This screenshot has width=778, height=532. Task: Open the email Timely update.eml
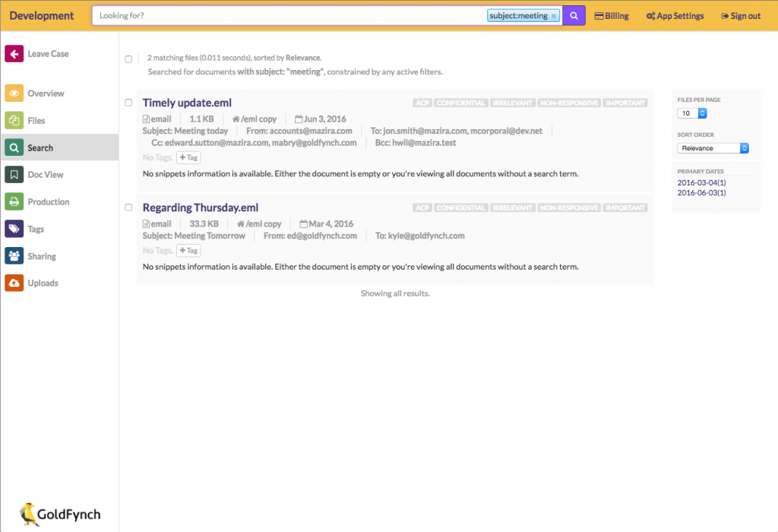[187, 103]
